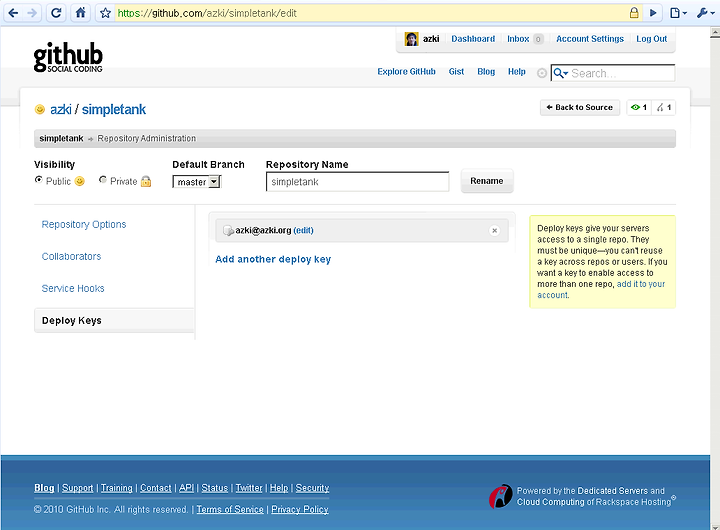Open the browser home page icon
Screen dimensions: 720x530
click(80, 13)
